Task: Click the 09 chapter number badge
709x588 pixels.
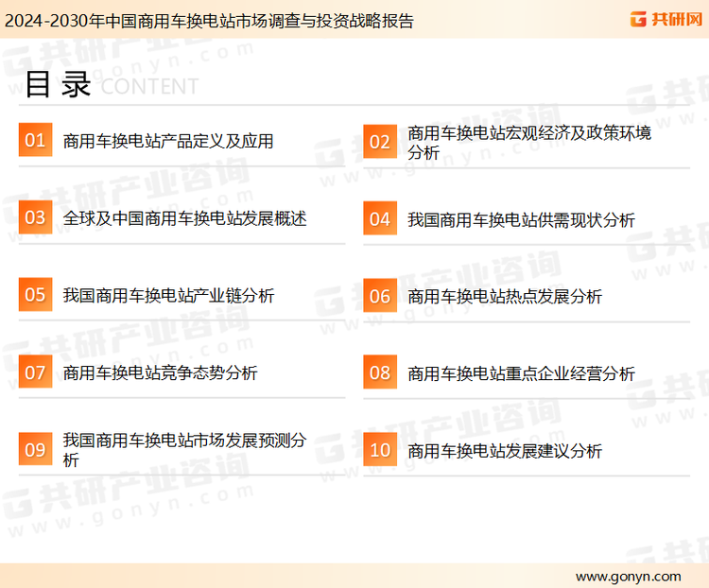Action: (35, 450)
